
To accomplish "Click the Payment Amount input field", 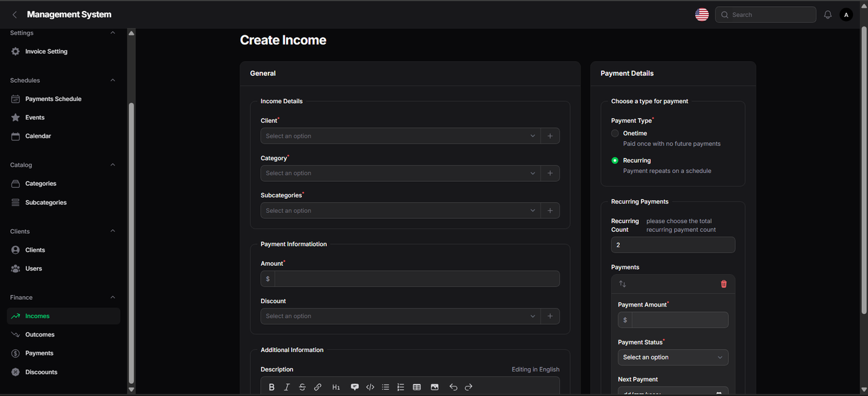I will (680, 320).
